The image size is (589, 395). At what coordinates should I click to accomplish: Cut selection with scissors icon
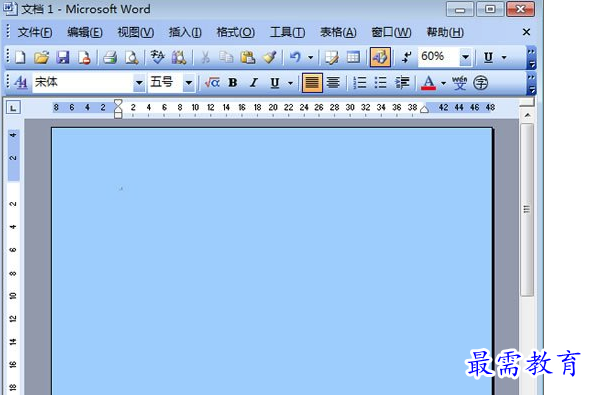coord(205,57)
